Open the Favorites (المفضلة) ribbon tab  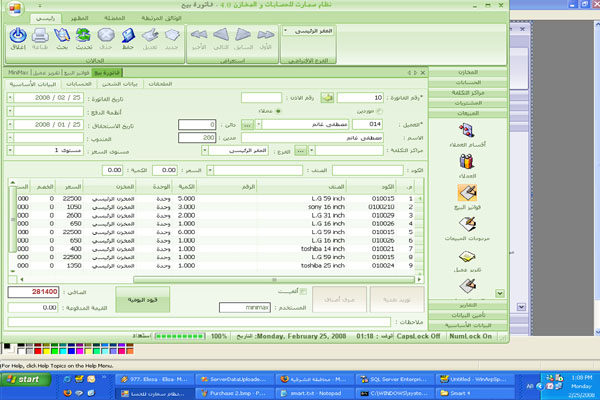pyautogui.click(x=114, y=18)
